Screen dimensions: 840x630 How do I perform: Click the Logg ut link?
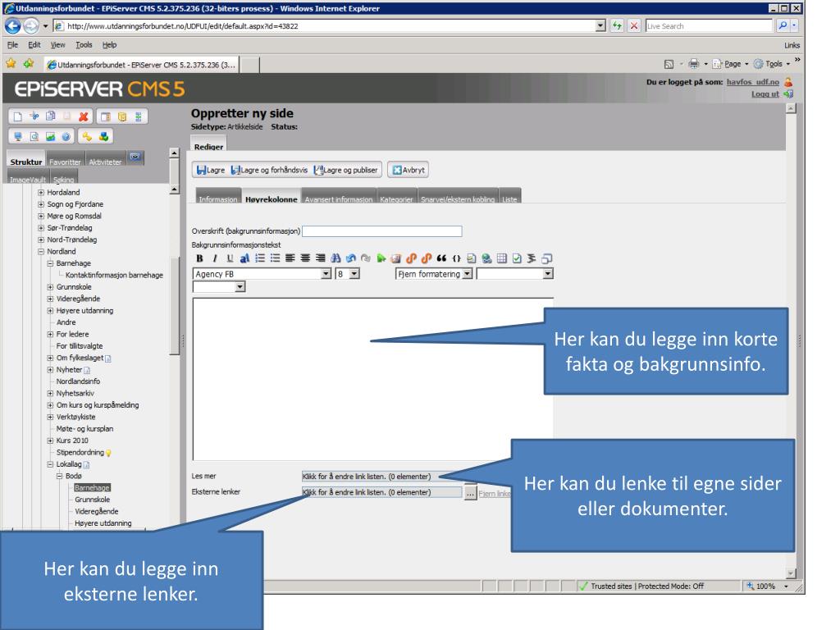[765, 94]
